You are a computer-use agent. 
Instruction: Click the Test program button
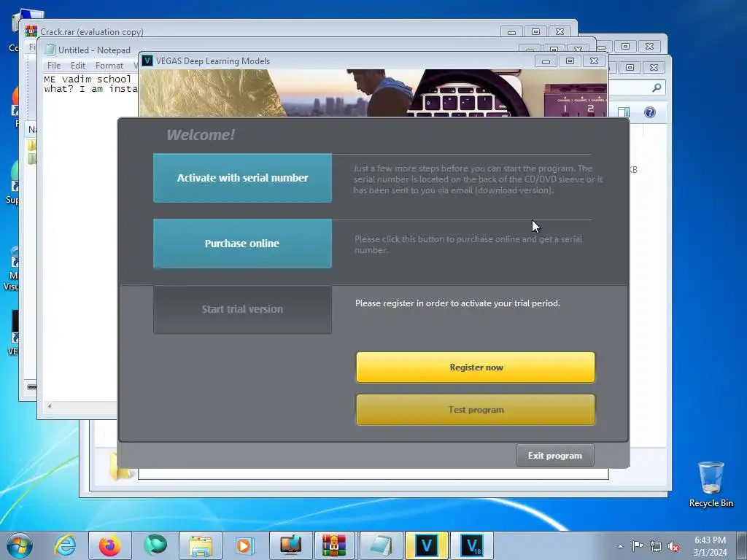click(476, 410)
